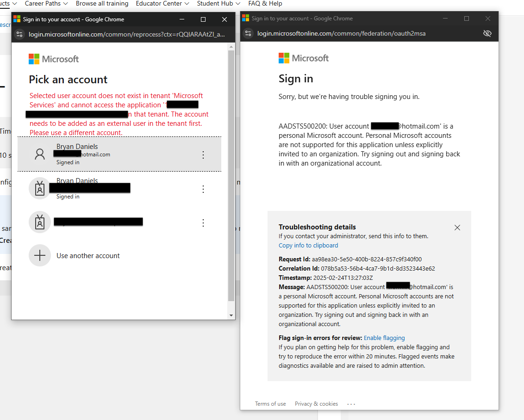524x420 pixels.
Task: Select second Bryan Daniels signed-in account tile
Action: click(x=119, y=188)
